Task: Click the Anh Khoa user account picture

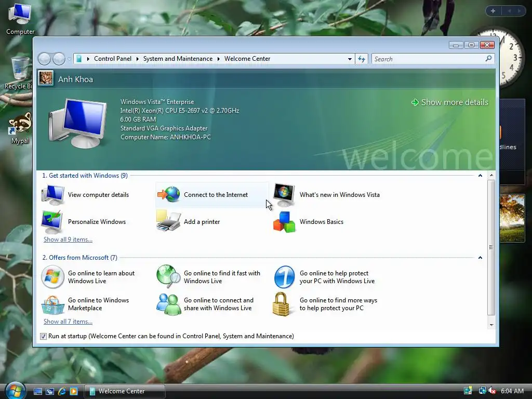Action: [46, 78]
